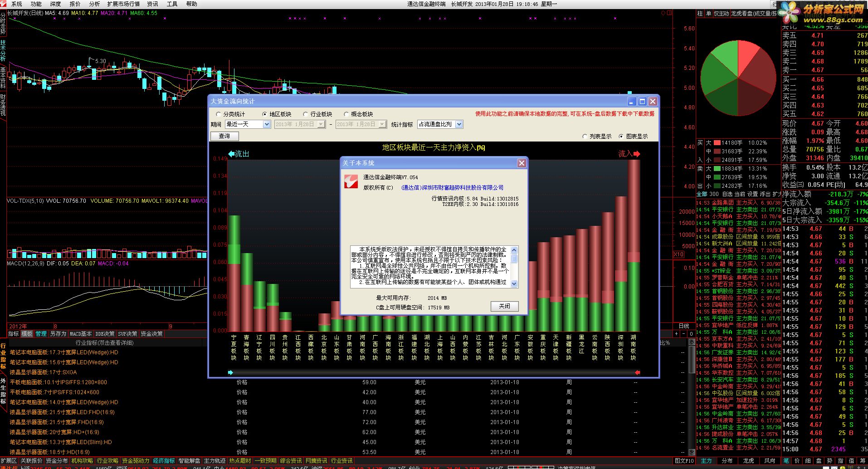
Task: Open the 工具 menu
Action: [172, 4]
